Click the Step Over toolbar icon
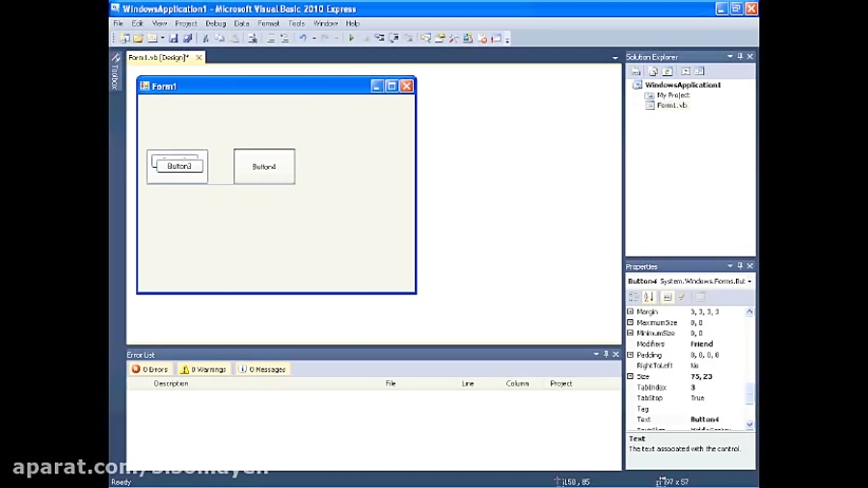 (394, 39)
